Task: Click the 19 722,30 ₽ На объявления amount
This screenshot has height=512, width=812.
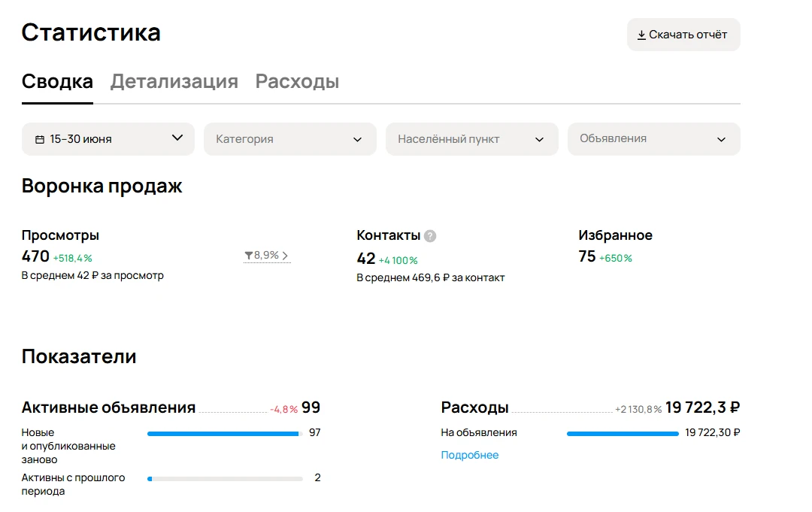Action: [x=713, y=432]
